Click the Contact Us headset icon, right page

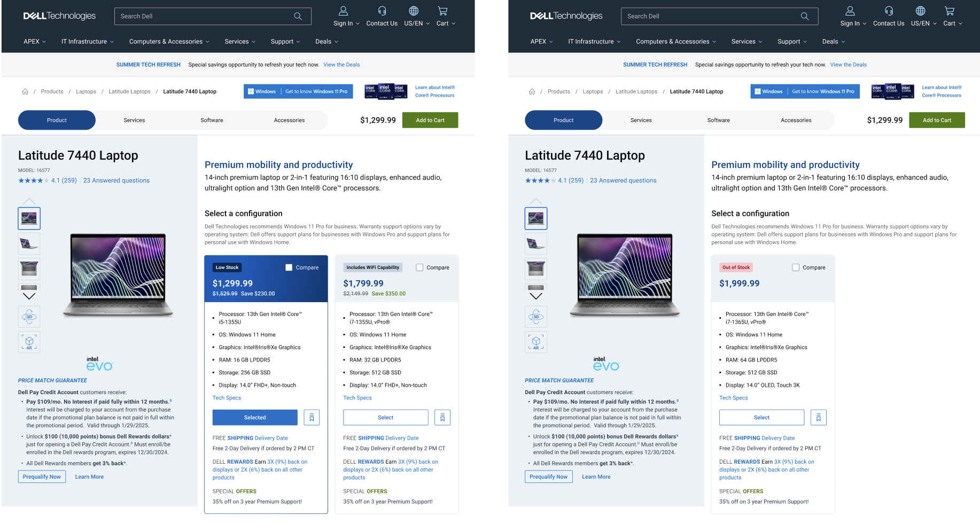pyautogui.click(x=889, y=11)
